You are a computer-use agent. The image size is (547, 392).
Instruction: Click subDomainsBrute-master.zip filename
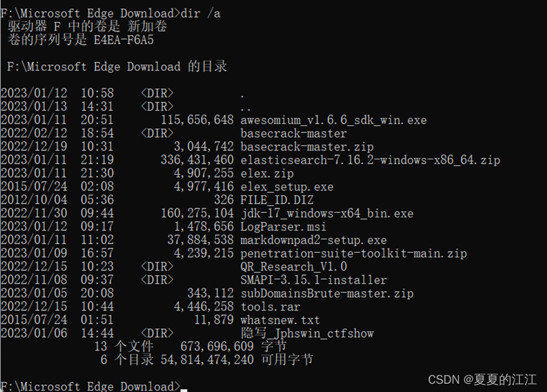coord(326,293)
